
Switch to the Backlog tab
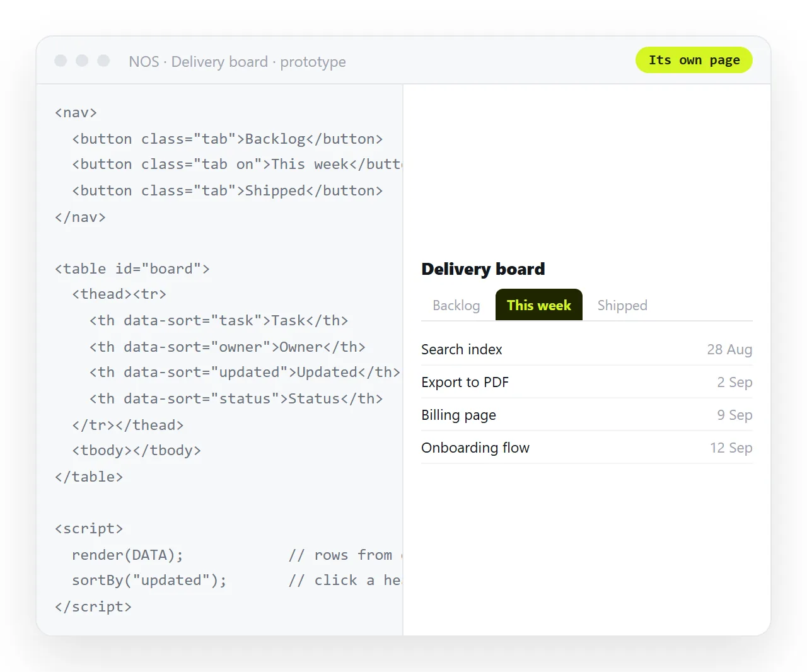pos(456,305)
